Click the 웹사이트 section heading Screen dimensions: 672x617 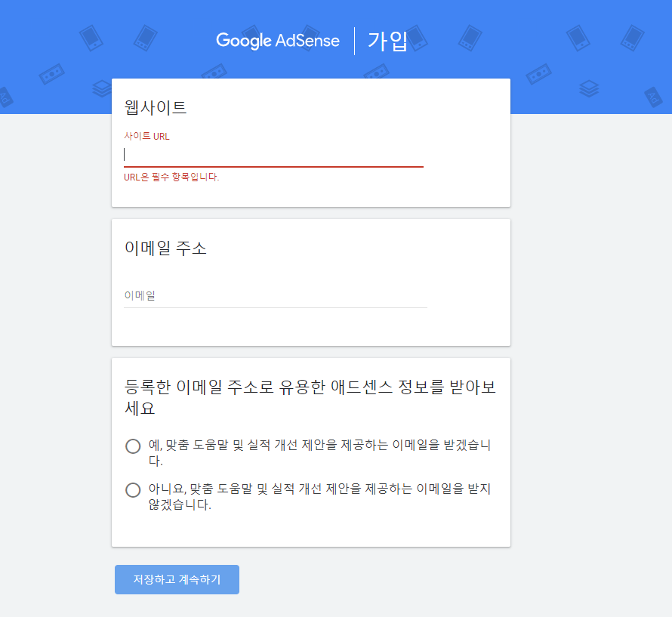[155, 107]
